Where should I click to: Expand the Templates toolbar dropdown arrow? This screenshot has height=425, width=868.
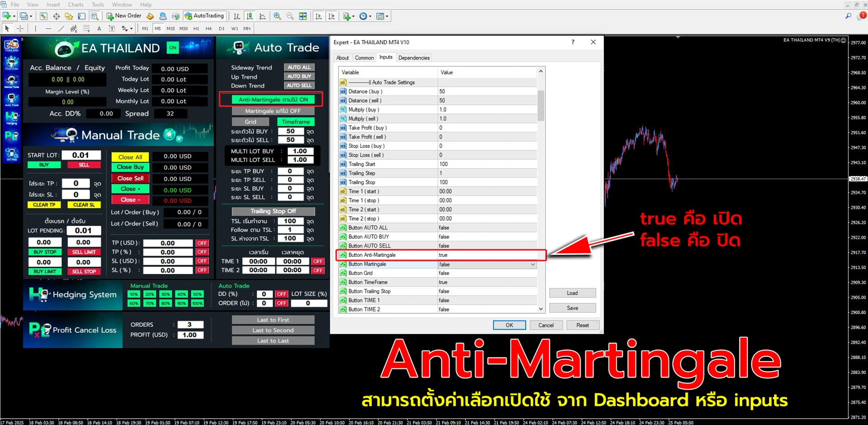point(387,16)
